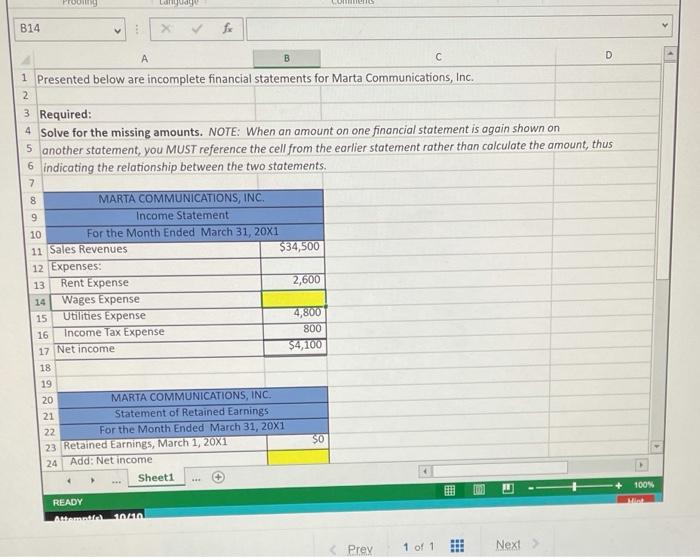
Task: Click the 'Statement of Retained Earnings' header
Action: click(x=193, y=412)
